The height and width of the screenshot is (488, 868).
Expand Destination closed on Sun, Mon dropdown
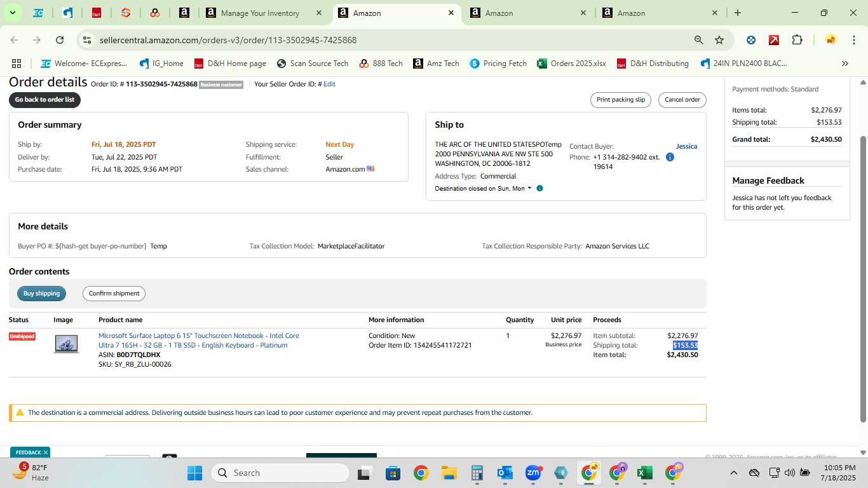click(483, 188)
